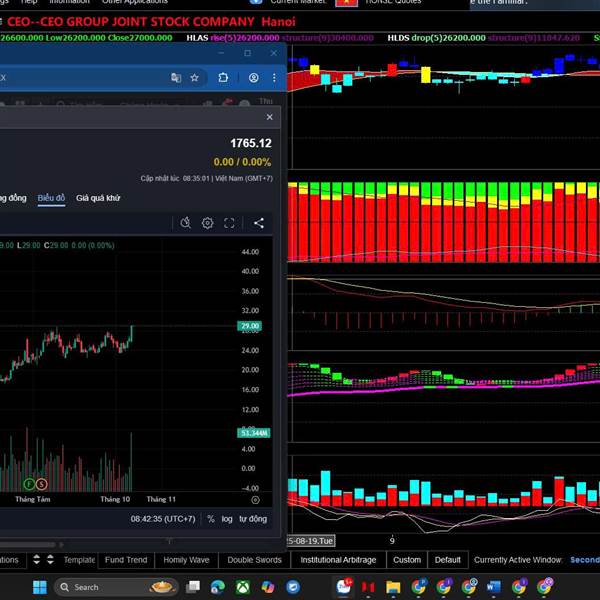Open the Windows Start menu
Image resolution: width=600 pixels, height=600 pixels.
click(x=39, y=587)
